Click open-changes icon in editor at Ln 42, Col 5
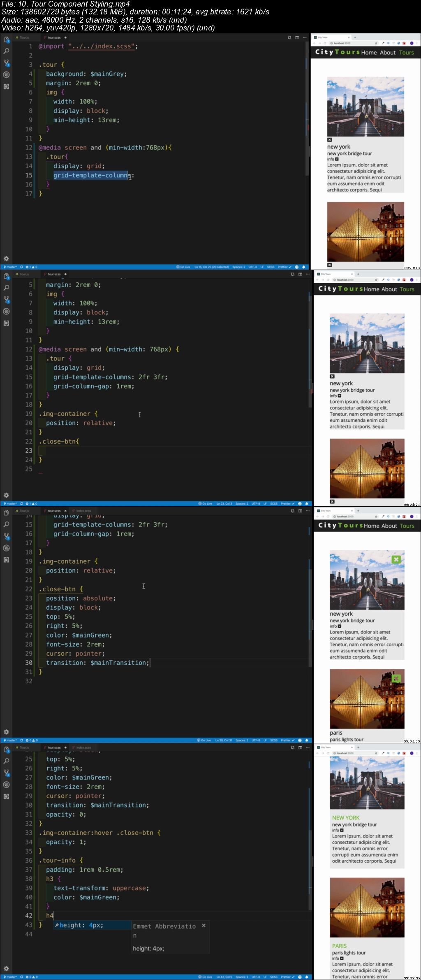Screen dimensions: 421x980 point(292,747)
